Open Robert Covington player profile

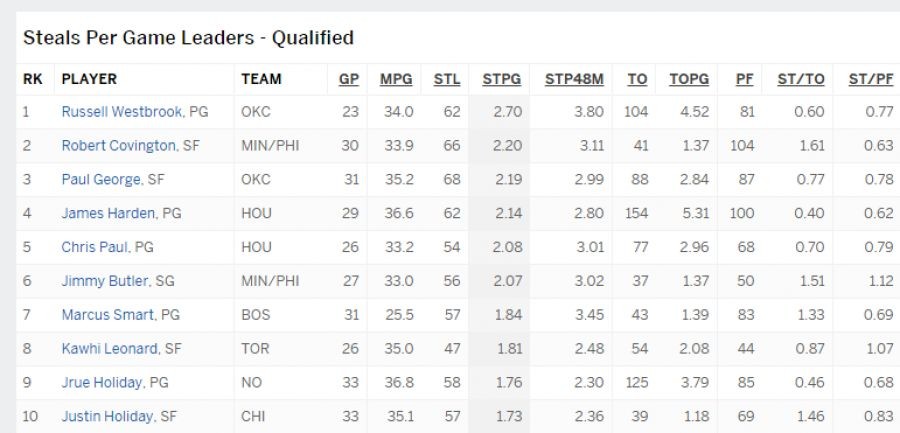pyautogui.click(x=118, y=146)
